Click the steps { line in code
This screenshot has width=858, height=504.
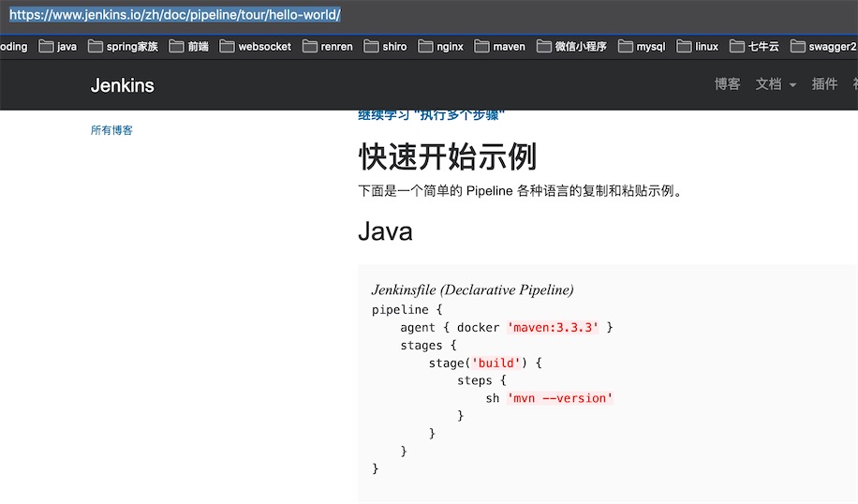[x=482, y=381]
